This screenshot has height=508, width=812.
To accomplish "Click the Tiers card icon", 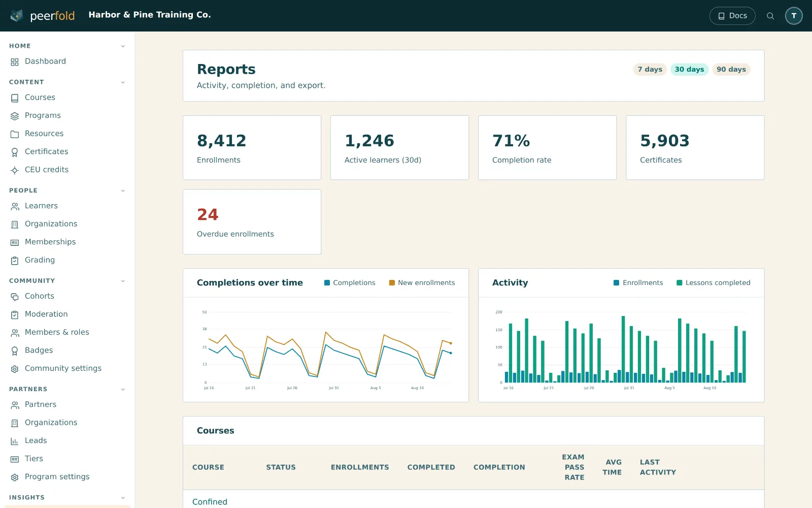I will coord(15,459).
